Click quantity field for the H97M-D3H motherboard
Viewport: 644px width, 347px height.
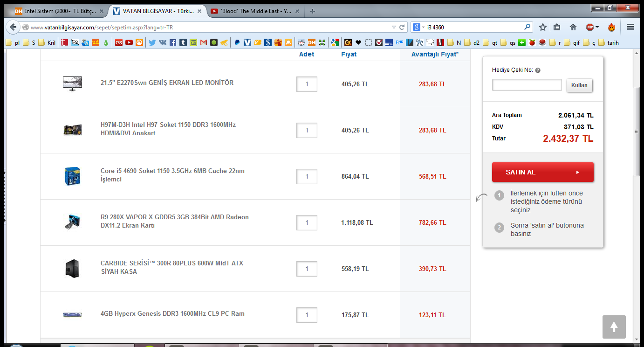coord(307,131)
